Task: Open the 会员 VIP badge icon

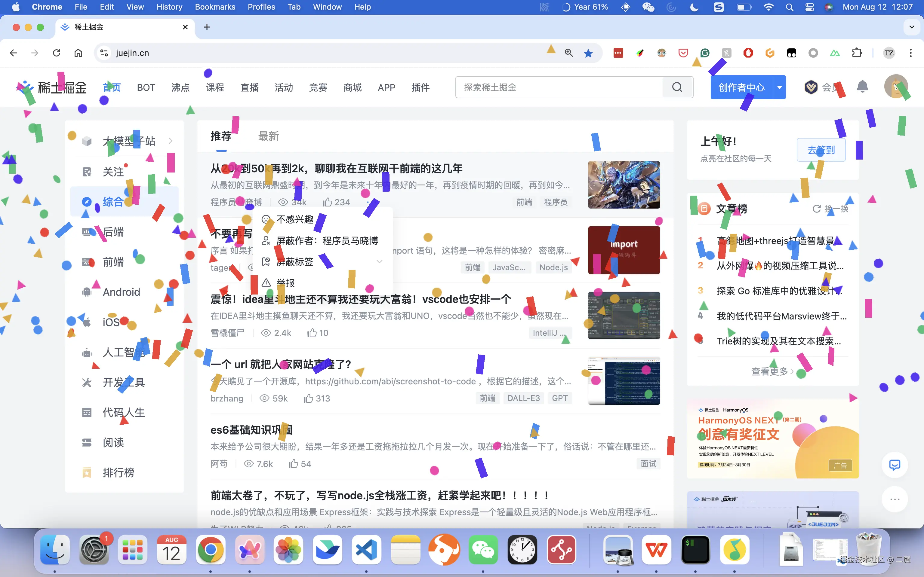Action: (x=811, y=87)
